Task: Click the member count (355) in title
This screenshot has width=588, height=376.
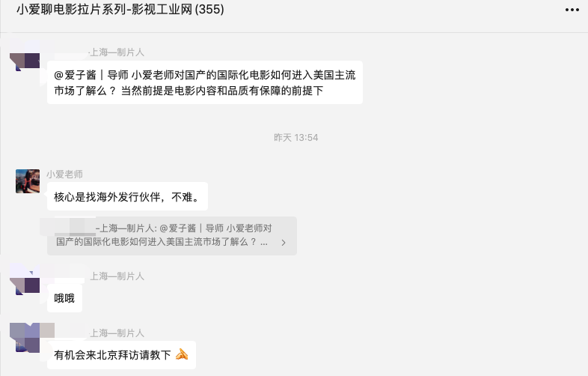Action: point(209,10)
